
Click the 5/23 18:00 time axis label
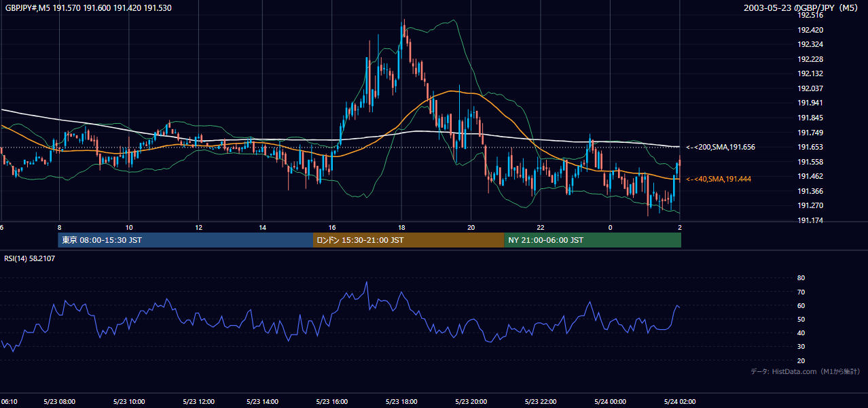[x=401, y=402]
